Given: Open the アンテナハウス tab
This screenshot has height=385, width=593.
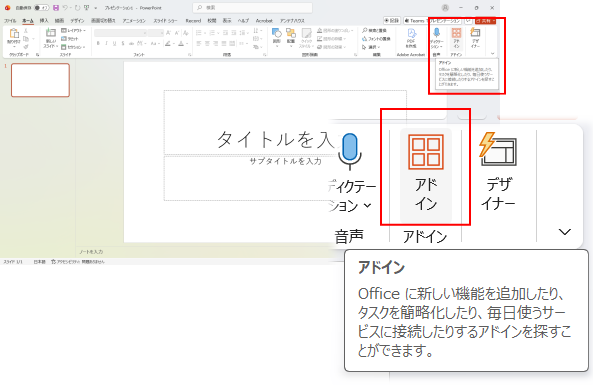Looking at the screenshot, I should [292, 21].
